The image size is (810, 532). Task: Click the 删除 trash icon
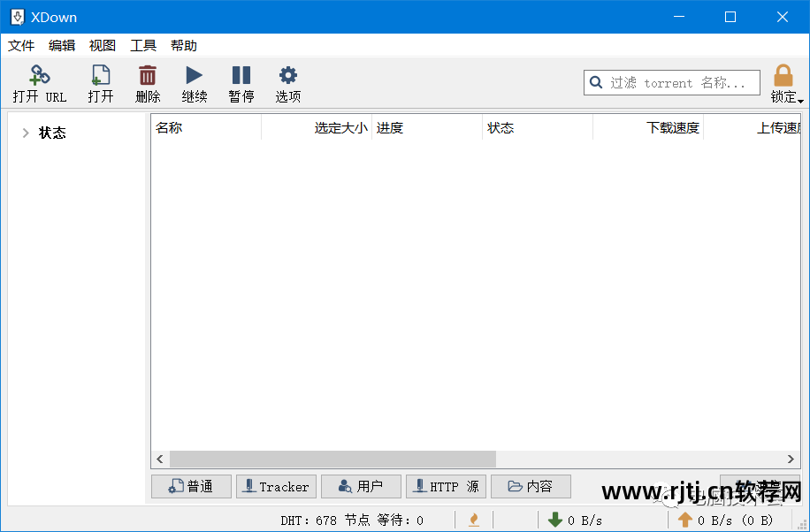coord(148,83)
